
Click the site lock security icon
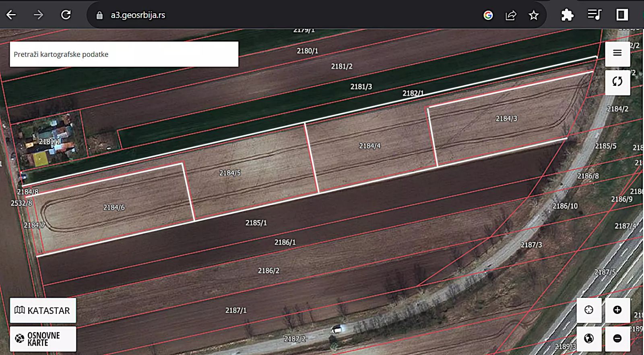click(x=99, y=15)
